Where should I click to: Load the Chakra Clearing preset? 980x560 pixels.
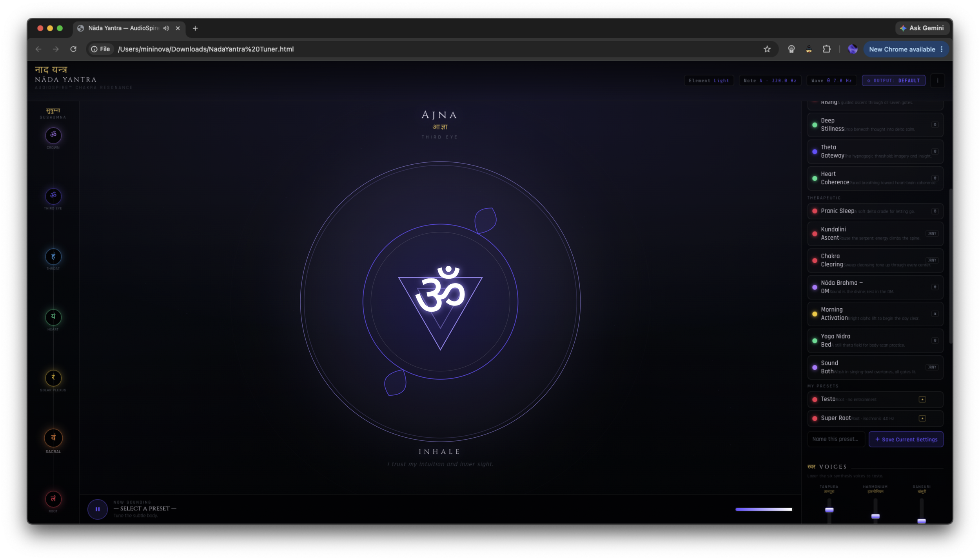click(875, 260)
